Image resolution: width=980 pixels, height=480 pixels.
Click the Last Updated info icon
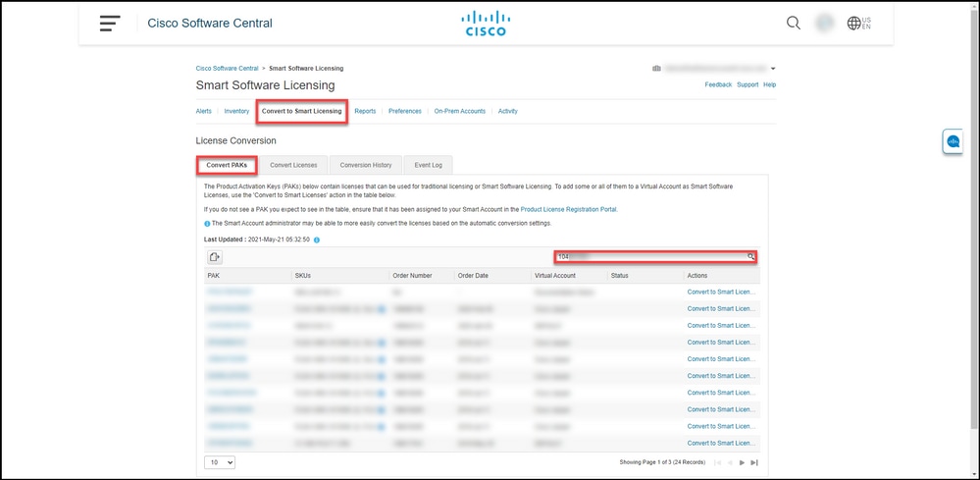(x=317, y=240)
